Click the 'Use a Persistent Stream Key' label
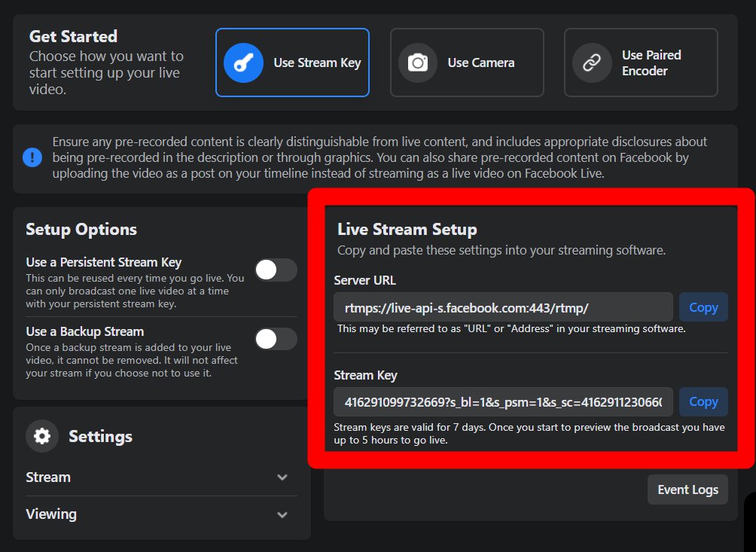Viewport: 756px width, 552px height. coord(104,262)
